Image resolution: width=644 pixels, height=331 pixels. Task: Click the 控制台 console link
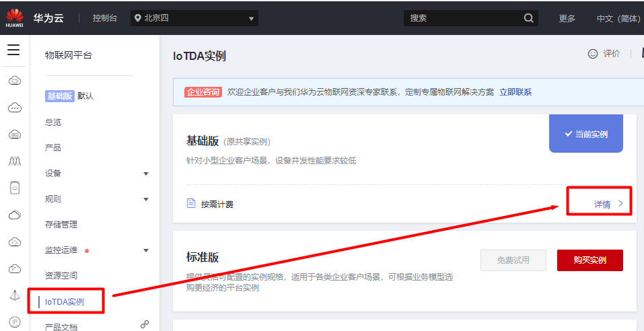(x=105, y=18)
